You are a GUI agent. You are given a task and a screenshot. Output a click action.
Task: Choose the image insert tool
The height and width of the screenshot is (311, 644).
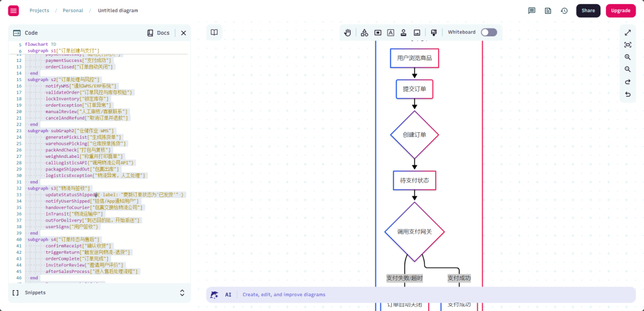[417, 32]
